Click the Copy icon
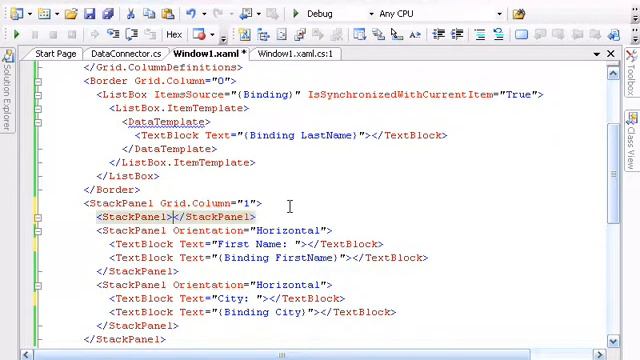The image size is (640, 360). pyautogui.click(x=149, y=14)
